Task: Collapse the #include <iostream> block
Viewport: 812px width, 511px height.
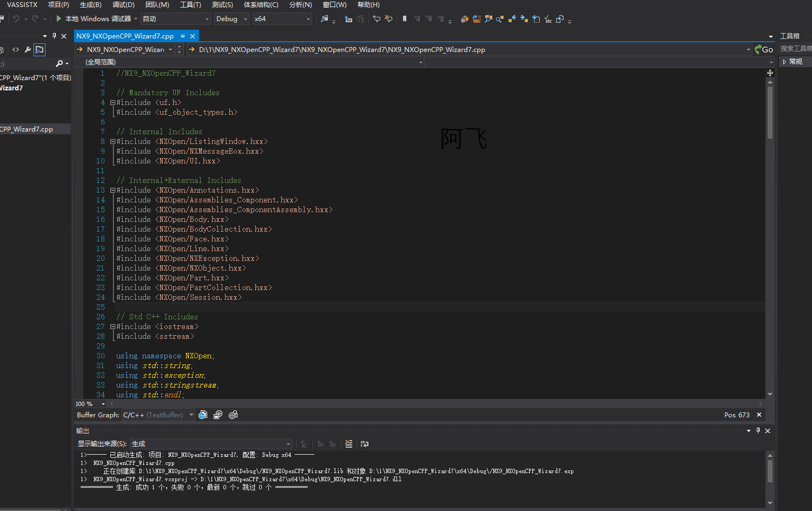Action: pos(113,326)
